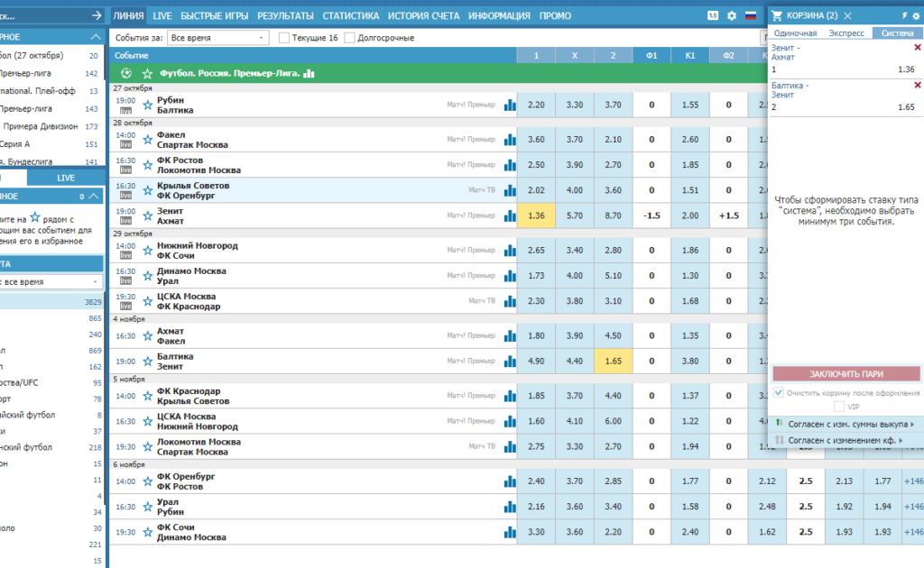The width and height of the screenshot is (924, 568).
Task: Star the Premier League header as favorite
Action: click(147, 74)
